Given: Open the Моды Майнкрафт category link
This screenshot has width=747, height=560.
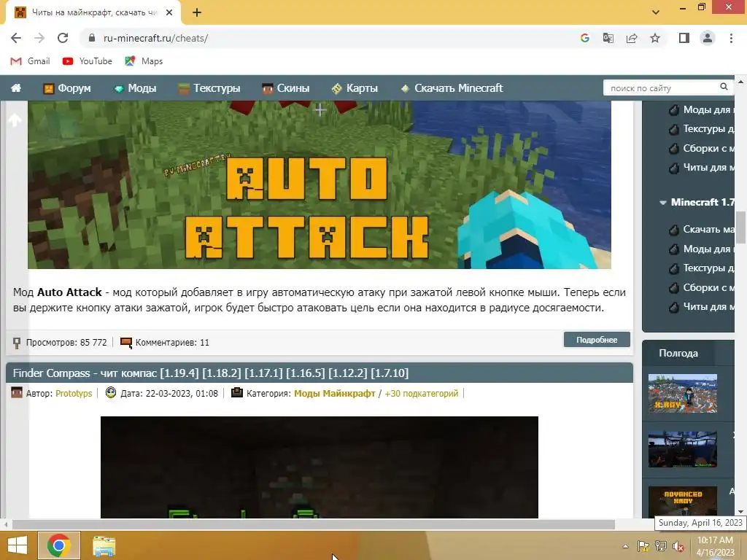Looking at the screenshot, I should pyautogui.click(x=334, y=393).
